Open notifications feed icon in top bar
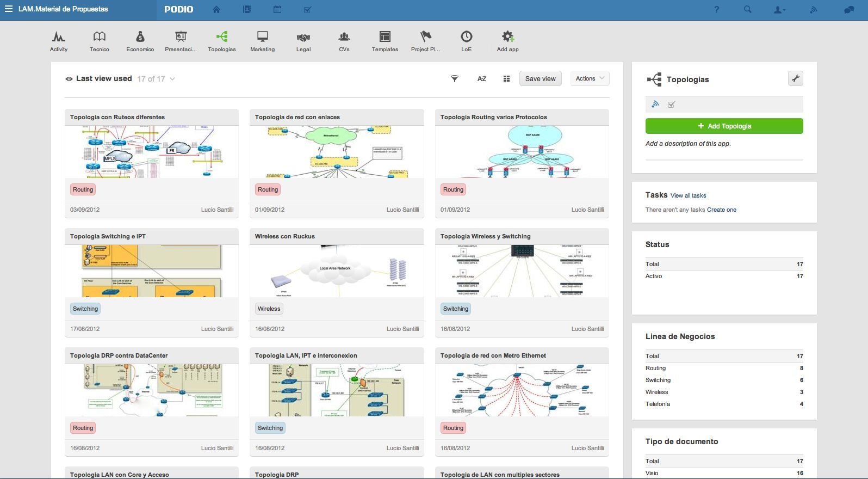The image size is (868, 479). [x=814, y=10]
